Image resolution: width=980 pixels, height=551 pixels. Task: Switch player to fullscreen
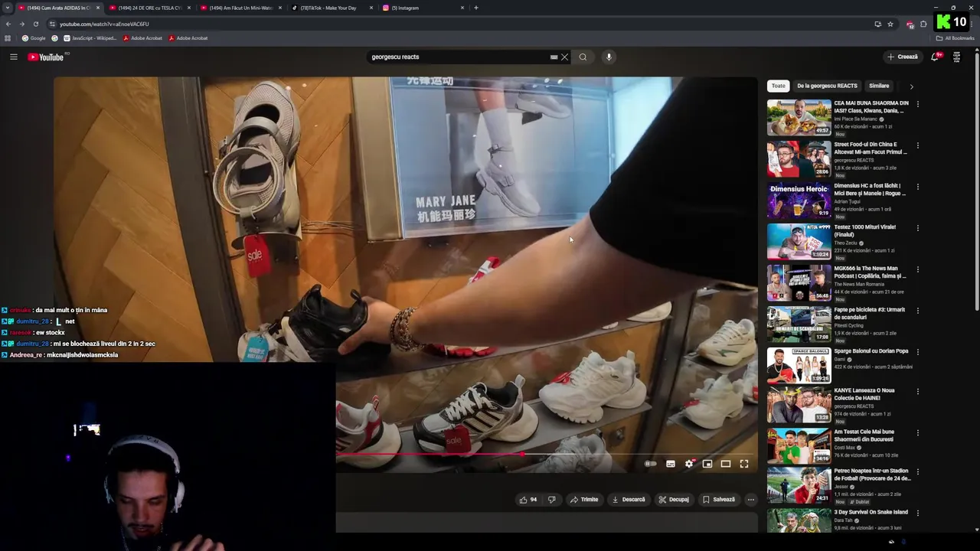tap(744, 464)
